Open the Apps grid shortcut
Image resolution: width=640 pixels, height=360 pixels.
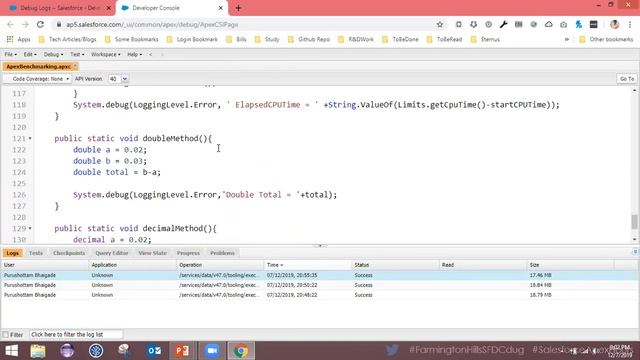pos(18,40)
